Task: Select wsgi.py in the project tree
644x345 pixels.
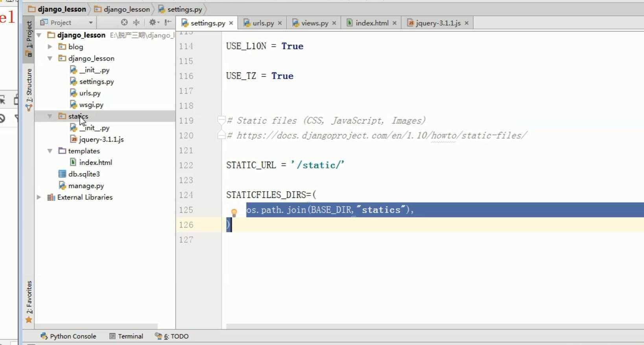Action: click(x=91, y=105)
